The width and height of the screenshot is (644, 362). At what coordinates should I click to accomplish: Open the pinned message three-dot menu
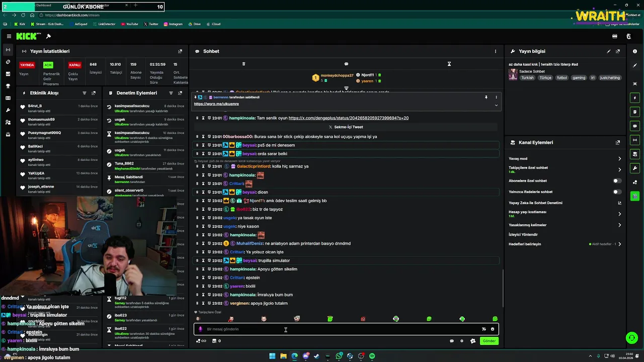click(x=496, y=97)
